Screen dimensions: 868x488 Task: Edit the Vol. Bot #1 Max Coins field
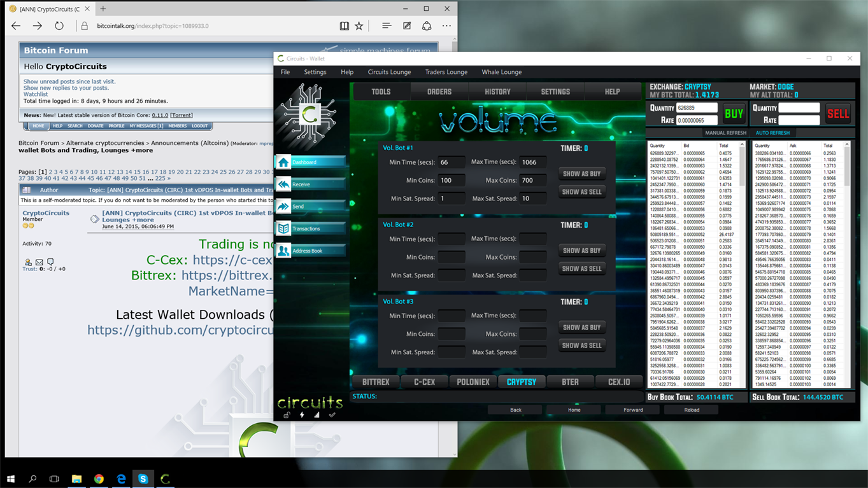(x=533, y=181)
